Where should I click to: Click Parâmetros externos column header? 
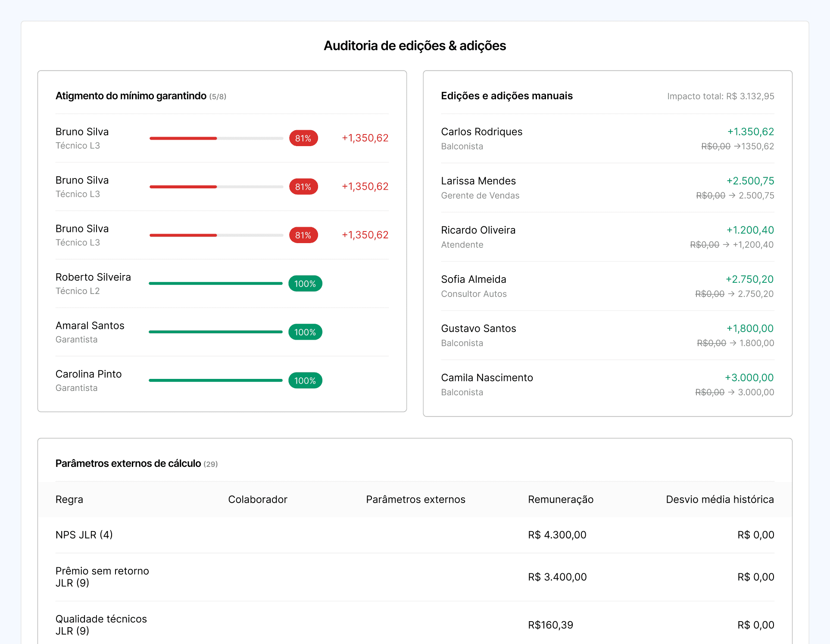click(x=415, y=500)
